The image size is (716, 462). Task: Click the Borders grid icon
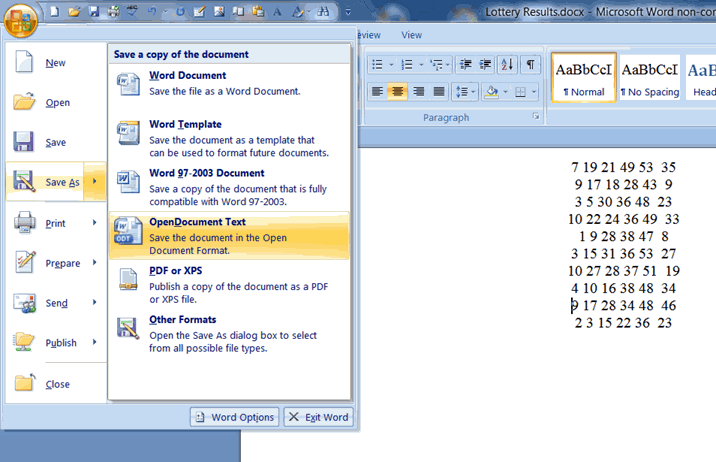[x=520, y=92]
